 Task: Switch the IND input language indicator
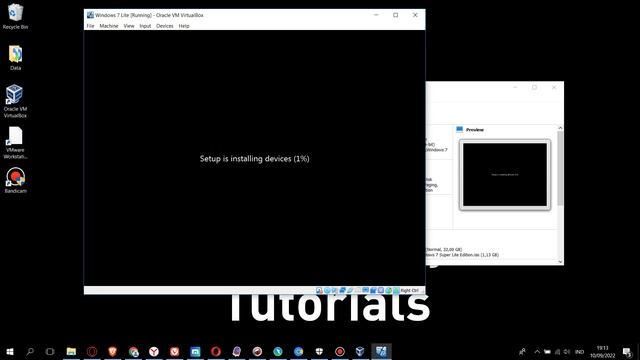tap(579, 352)
